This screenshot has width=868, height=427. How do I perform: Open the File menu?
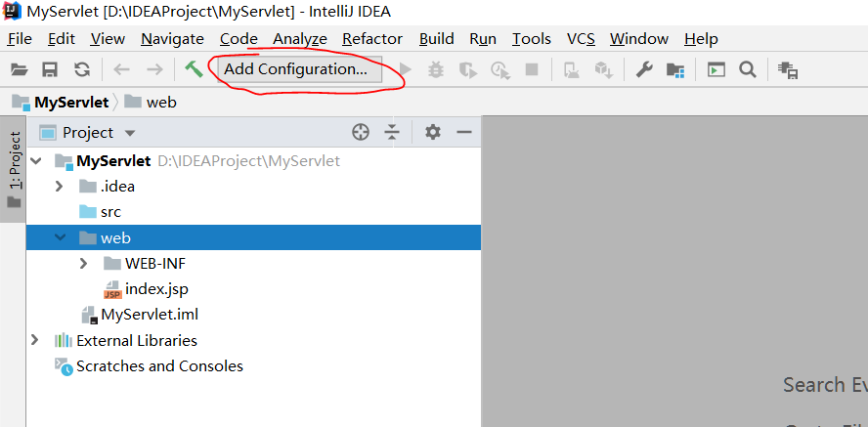(x=20, y=39)
